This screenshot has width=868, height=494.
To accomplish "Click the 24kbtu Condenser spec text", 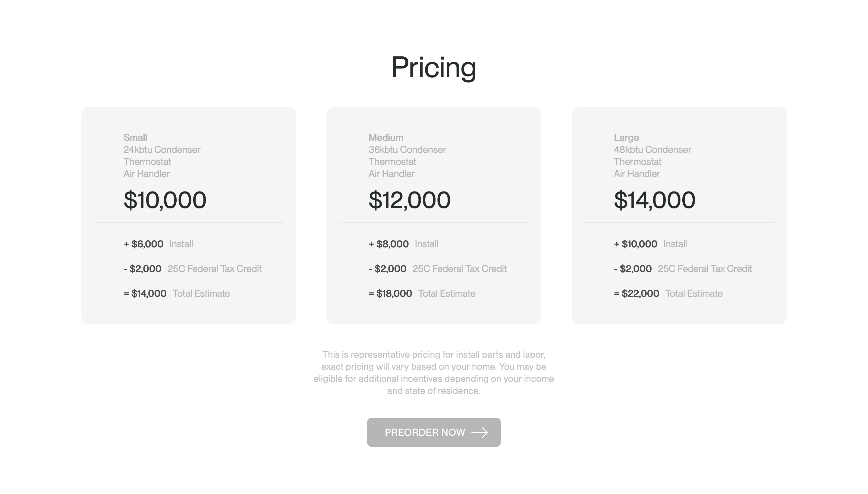I will (162, 149).
